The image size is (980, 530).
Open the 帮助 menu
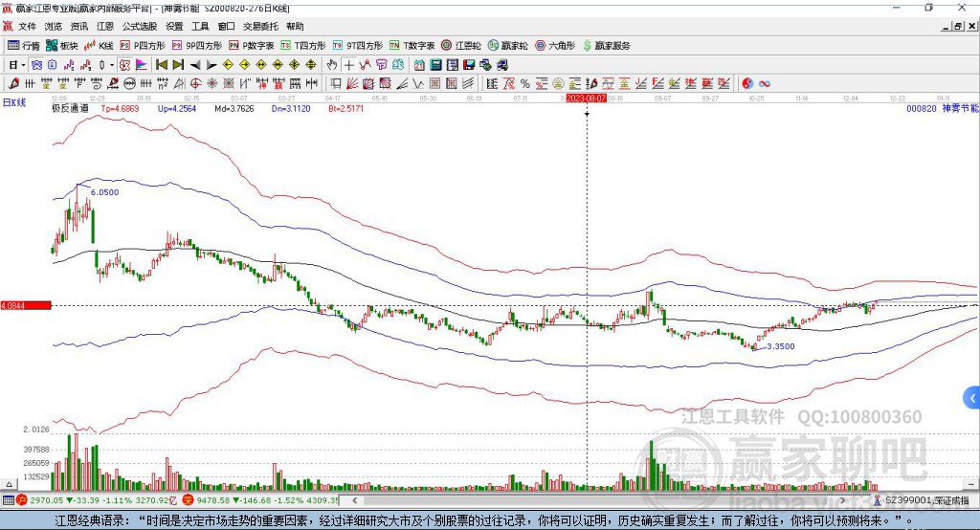(x=295, y=26)
